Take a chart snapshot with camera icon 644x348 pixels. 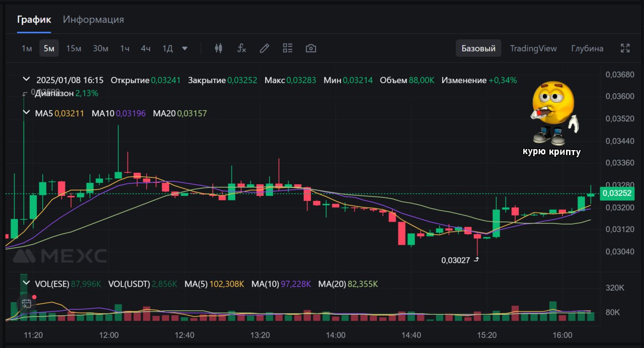(x=311, y=48)
